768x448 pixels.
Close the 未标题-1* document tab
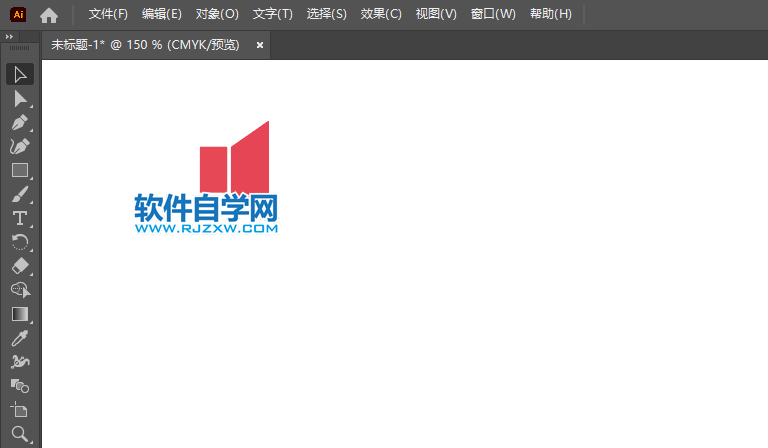click(260, 45)
